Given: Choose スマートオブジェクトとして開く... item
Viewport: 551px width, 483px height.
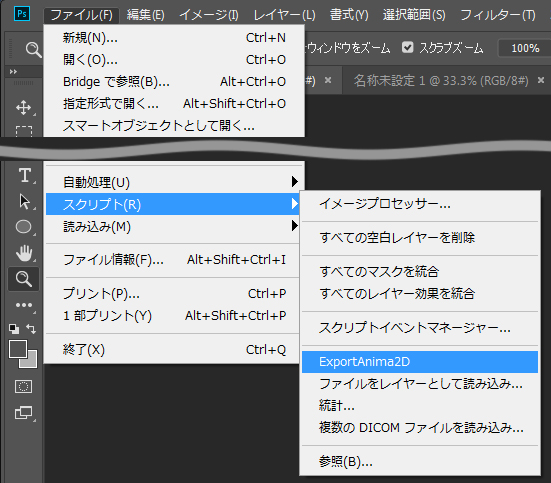Looking at the screenshot, I should click(174, 125).
